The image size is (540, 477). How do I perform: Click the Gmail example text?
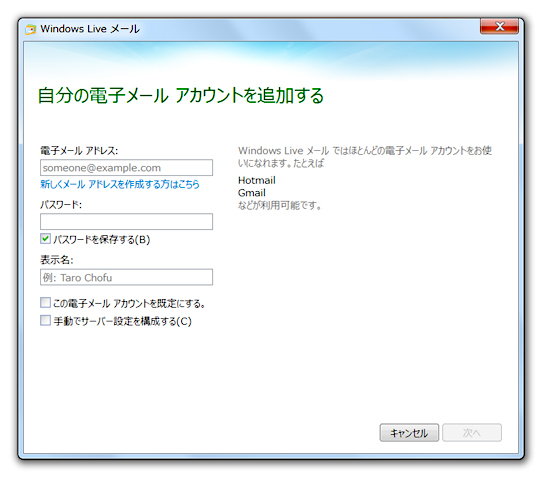tap(252, 193)
